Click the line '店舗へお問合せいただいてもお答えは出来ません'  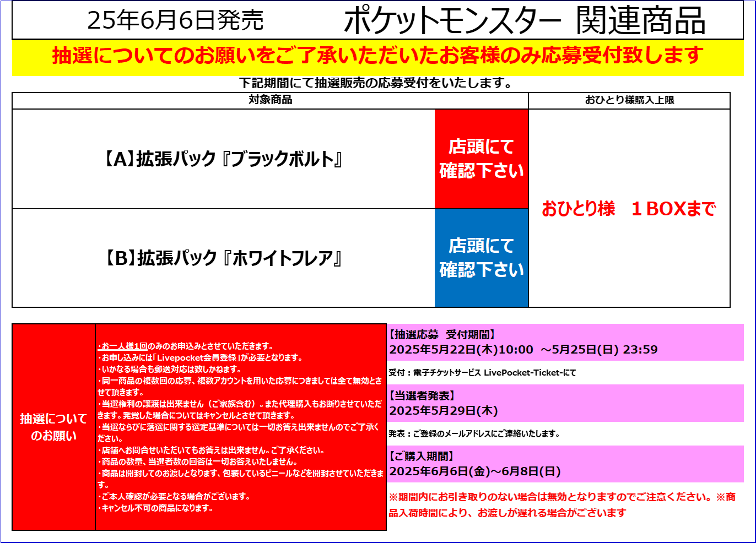click(x=211, y=450)
